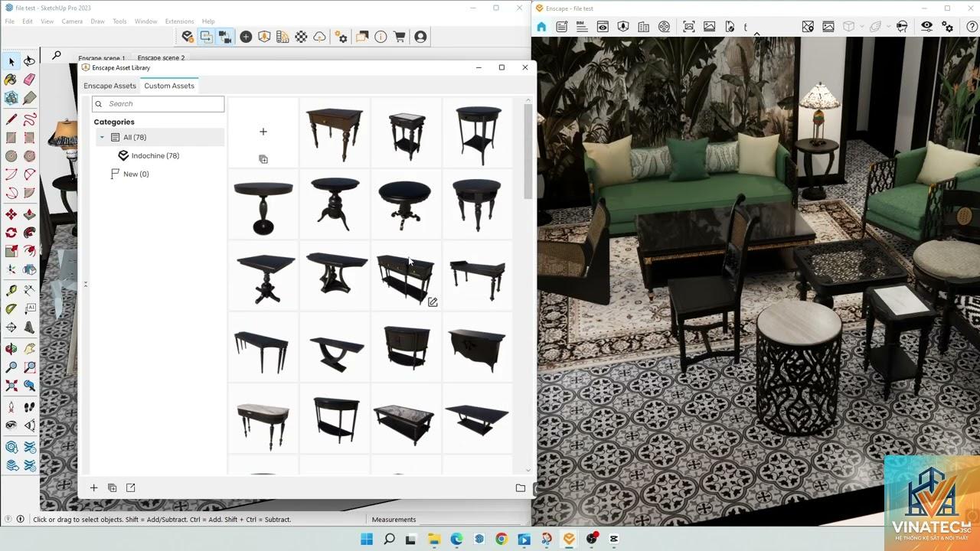The width and height of the screenshot is (980, 551).
Task: Select the Pan hand tool
Action: (x=29, y=349)
